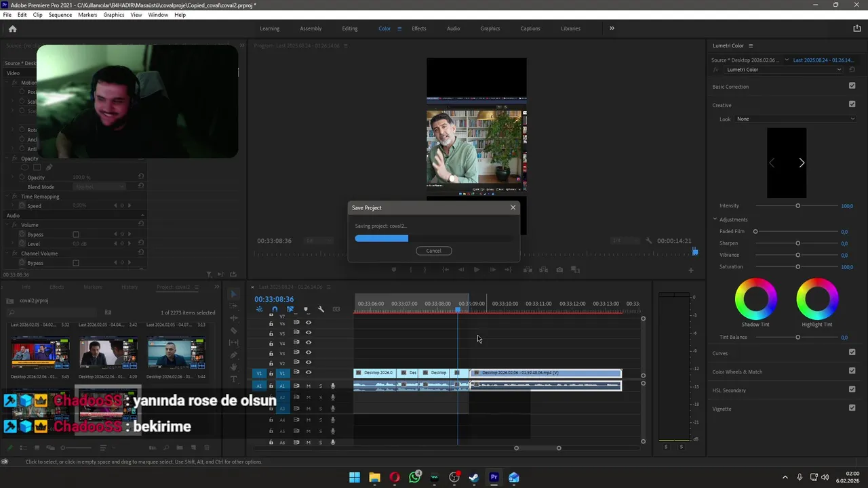Click the Quick Export icon
The image size is (868, 488).
click(x=857, y=28)
